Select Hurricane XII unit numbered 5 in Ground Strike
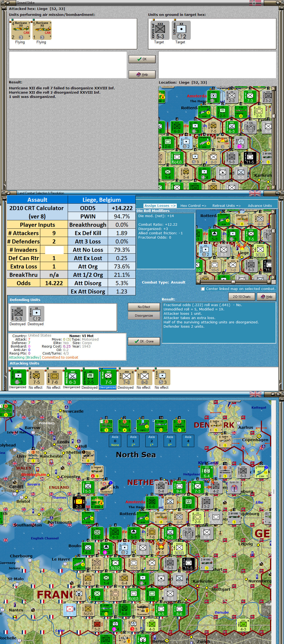Viewport: 284px width, 644px height. tap(42, 30)
